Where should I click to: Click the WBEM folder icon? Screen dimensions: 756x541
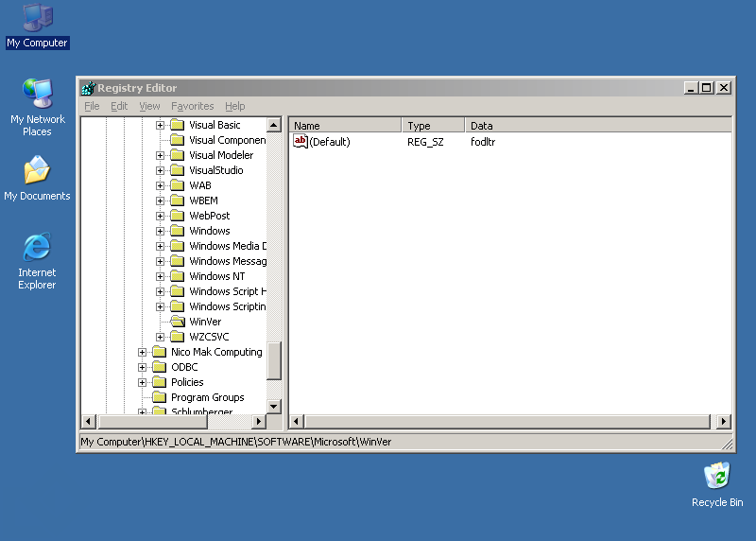pyautogui.click(x=178, y=201)
